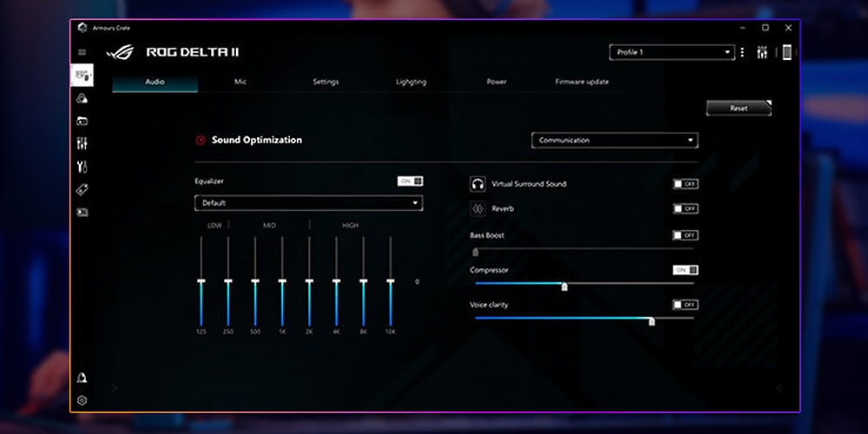This screenshot has height=434, width=868.
Task: Click the Virtual Surround Sound headphone icon
Action: tap(477, 184)
